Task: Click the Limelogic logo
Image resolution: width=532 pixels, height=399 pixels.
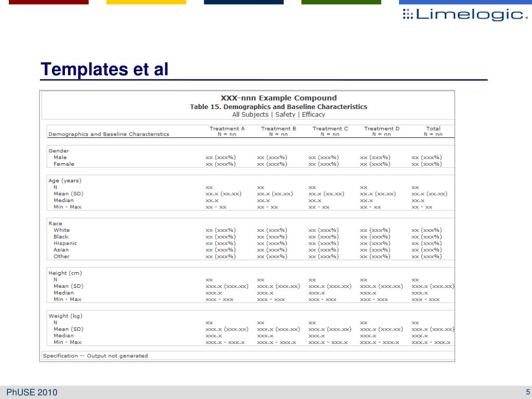Action: [x=465, y=14]
